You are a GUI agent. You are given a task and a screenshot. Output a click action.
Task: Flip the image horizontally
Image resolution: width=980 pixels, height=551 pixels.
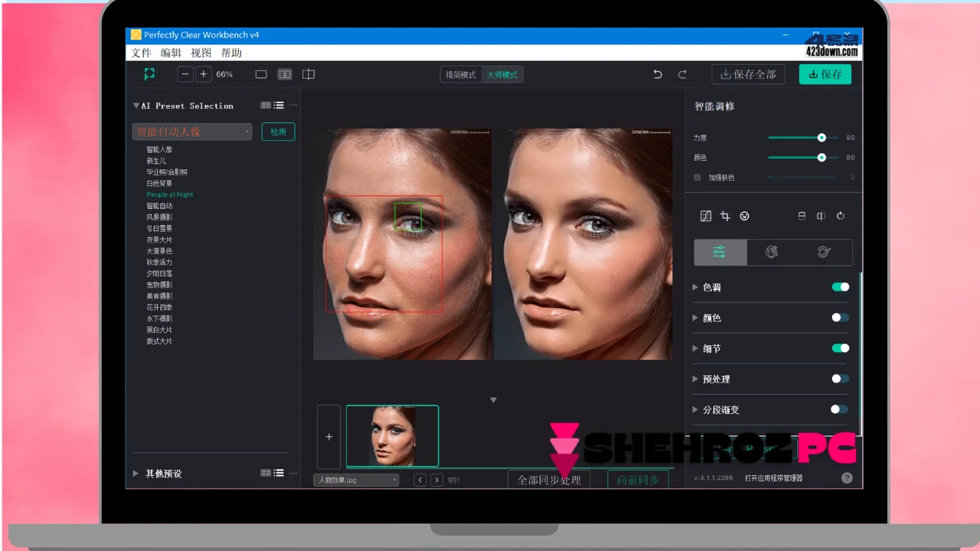pos(821,217)
